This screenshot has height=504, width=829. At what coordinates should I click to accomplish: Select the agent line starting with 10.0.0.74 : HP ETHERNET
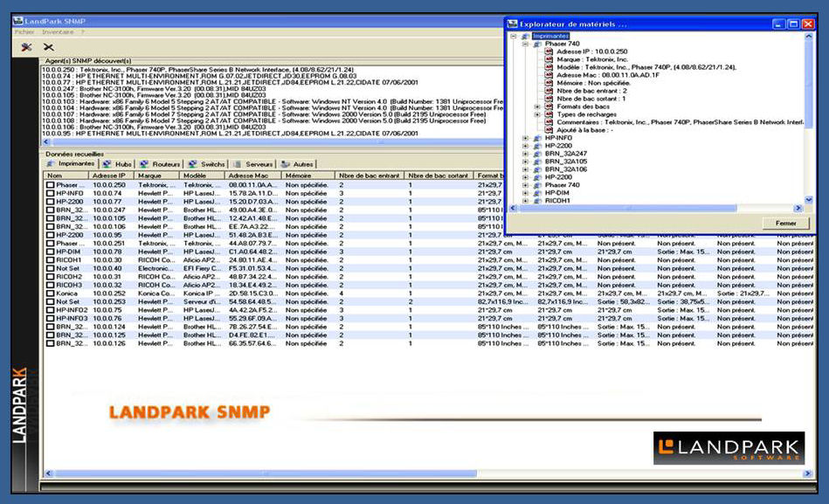[x=199, y=76]
